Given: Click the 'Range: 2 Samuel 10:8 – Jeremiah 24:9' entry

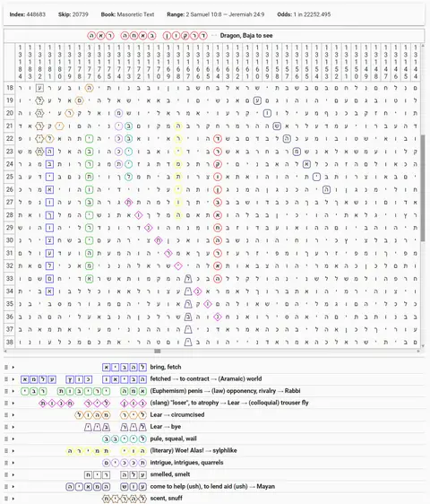Looking at the screenshot, I should (x=216, y=14).
